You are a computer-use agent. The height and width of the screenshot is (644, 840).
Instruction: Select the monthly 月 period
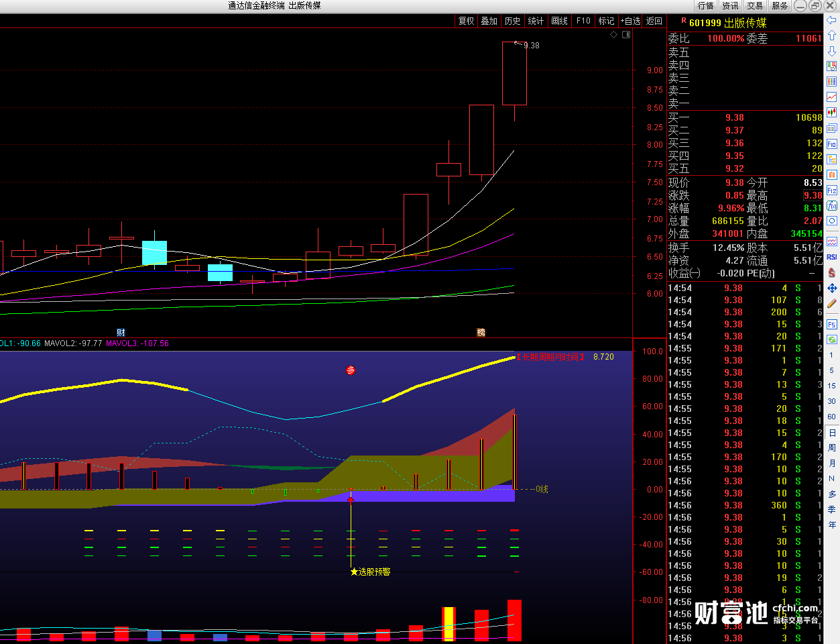(x=832, y=464)
